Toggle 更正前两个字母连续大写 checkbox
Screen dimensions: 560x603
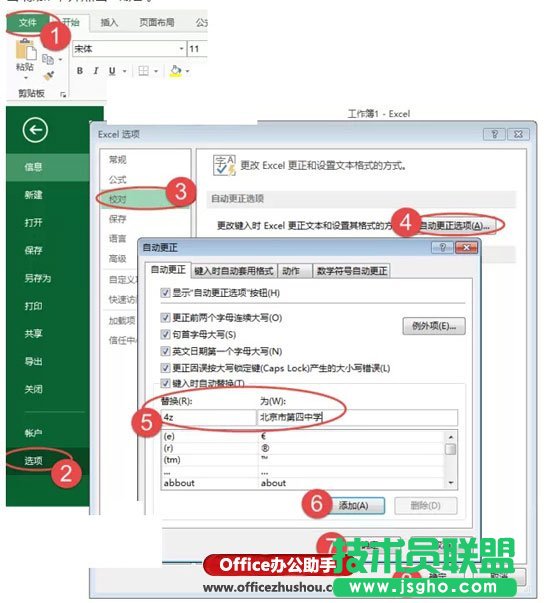coord(165,318)
